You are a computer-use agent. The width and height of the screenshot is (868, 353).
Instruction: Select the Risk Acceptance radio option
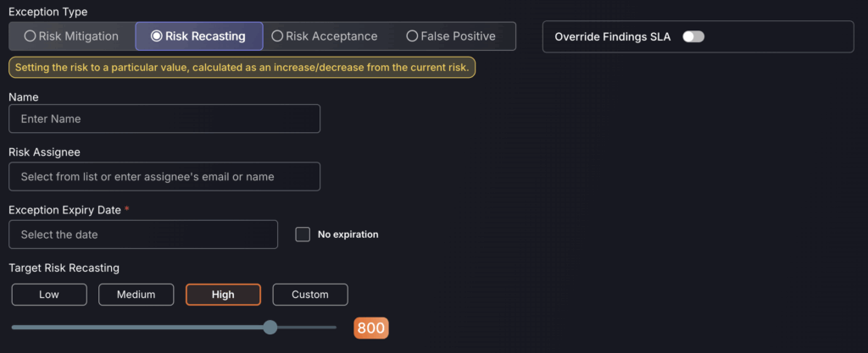pos(325,36)
